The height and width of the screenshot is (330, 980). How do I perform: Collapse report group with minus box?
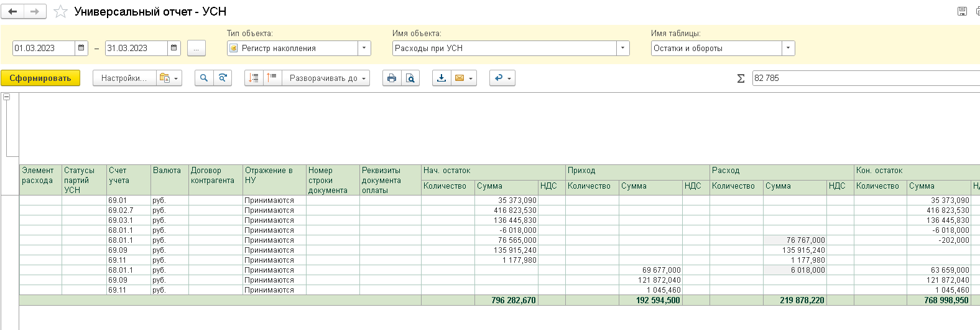(6, 97)
